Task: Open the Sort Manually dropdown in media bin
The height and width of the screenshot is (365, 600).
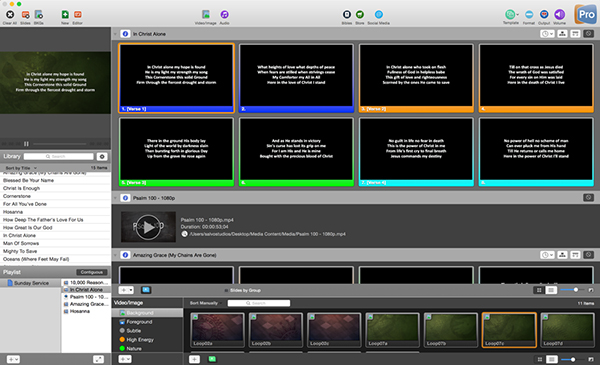Action: pyautogui.click(x=206, y=303)
